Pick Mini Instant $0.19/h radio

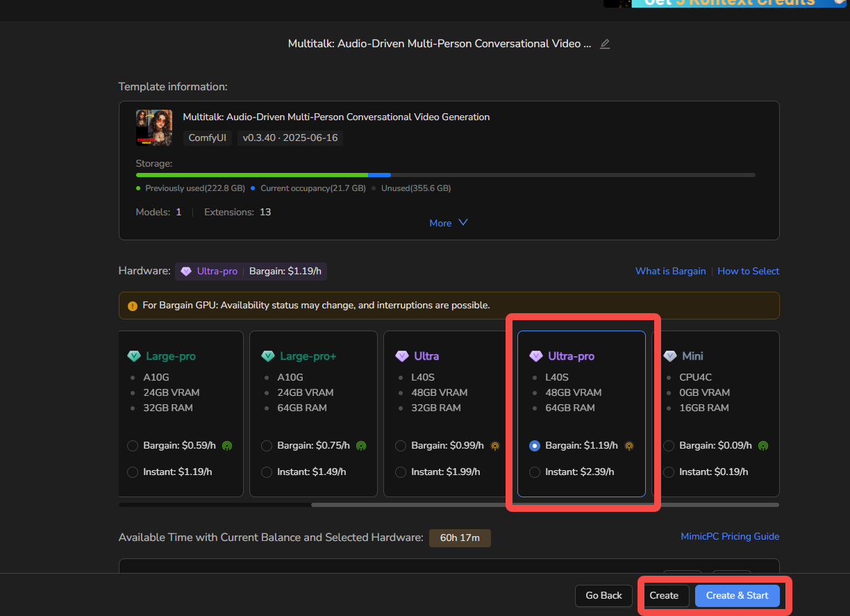click(x=669, y=472)
